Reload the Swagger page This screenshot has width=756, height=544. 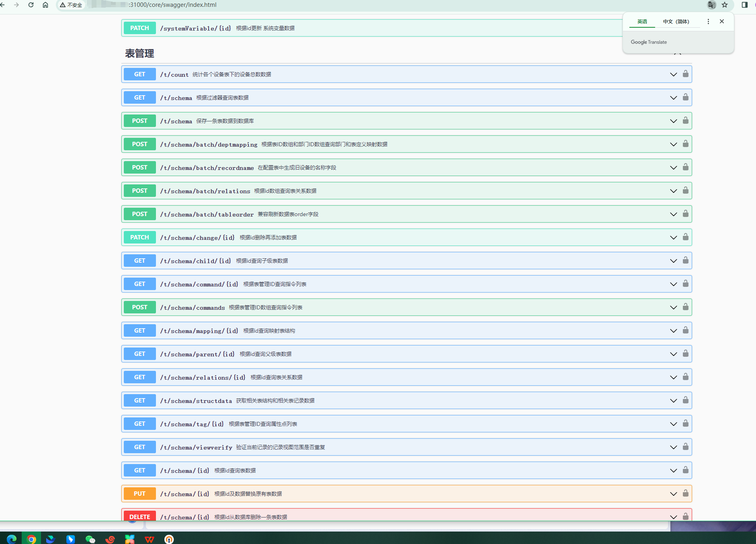(31, 5)
